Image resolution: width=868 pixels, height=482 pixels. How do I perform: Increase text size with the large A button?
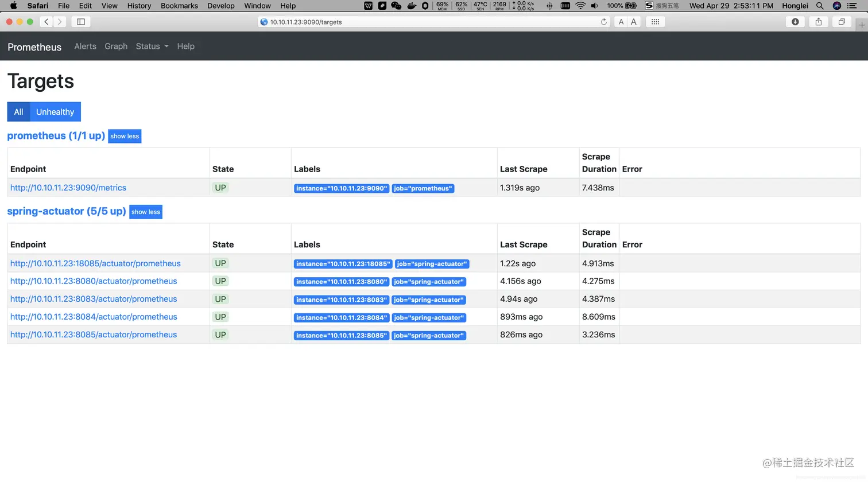634,22
